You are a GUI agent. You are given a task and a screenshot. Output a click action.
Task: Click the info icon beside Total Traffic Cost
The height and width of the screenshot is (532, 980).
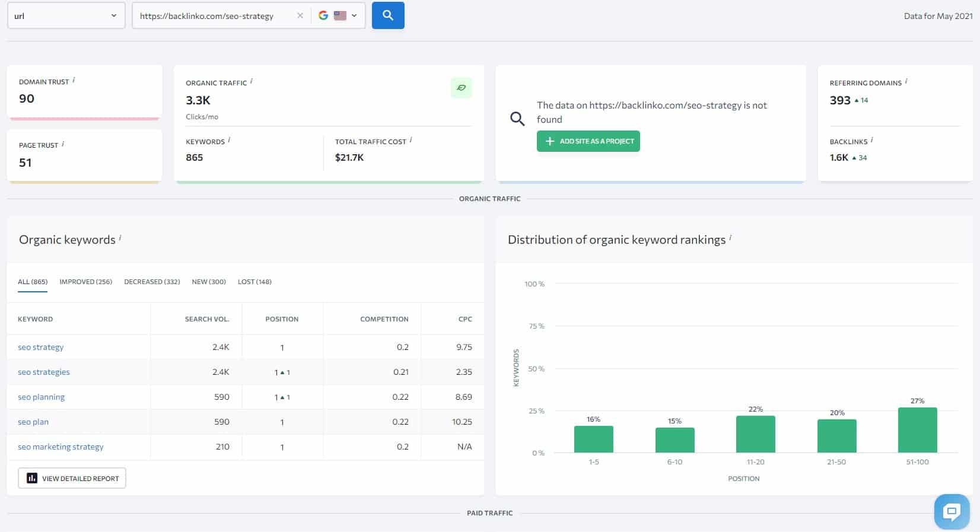coord(411,140)
